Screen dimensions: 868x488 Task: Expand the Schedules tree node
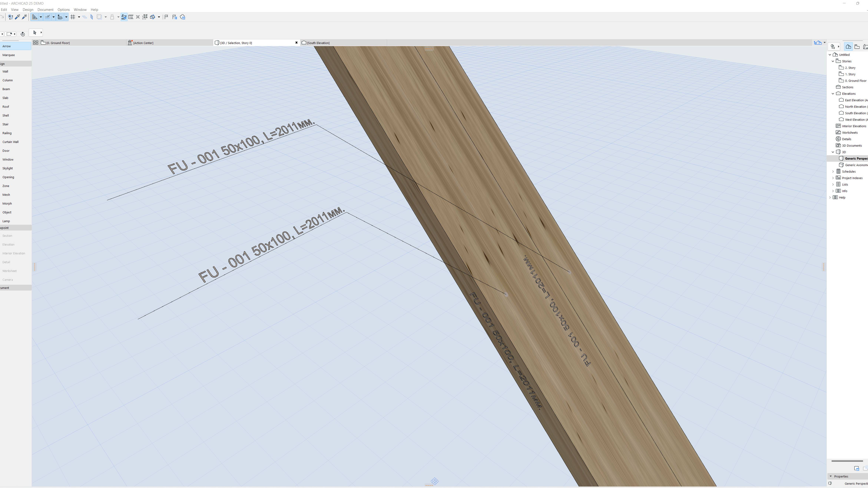833,172
